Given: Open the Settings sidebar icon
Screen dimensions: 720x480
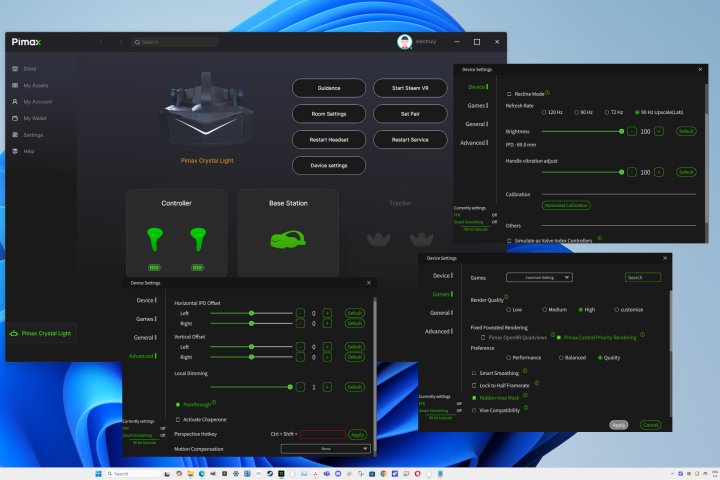Looking at the screenshot, I should [15, 135].
